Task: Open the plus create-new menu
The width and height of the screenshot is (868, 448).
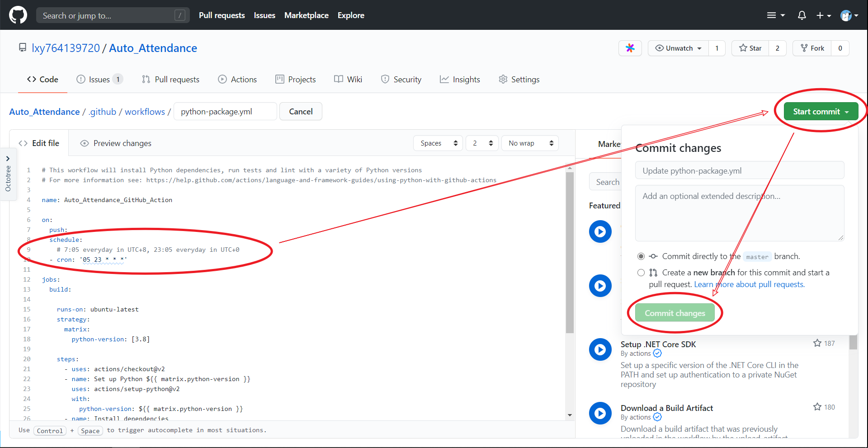Action: point(824,15)
